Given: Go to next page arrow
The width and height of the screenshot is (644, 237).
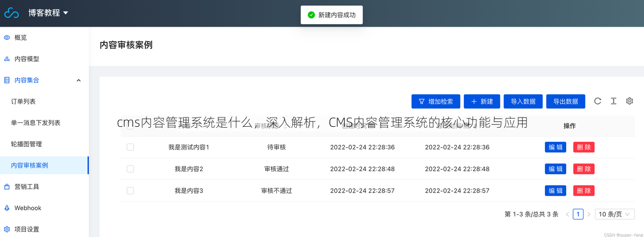Looking at the screenshot, I should [589, 214].
